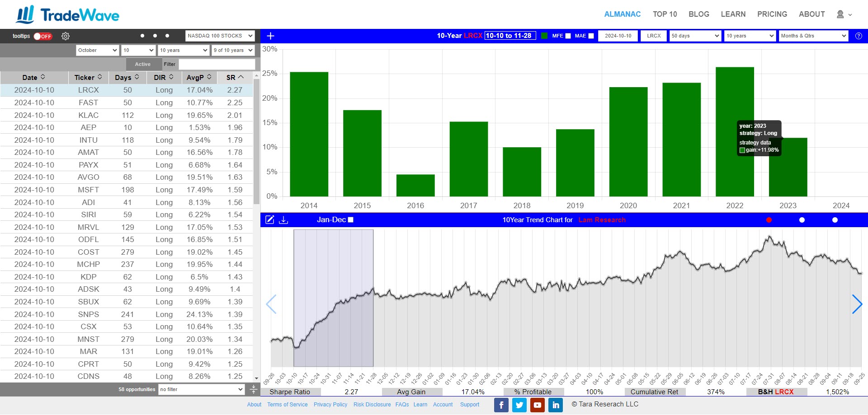The width and height of the screenshot is (868, 415).
Task: Open the Months & Qtrs dropdown
Action: pos(813,36)
